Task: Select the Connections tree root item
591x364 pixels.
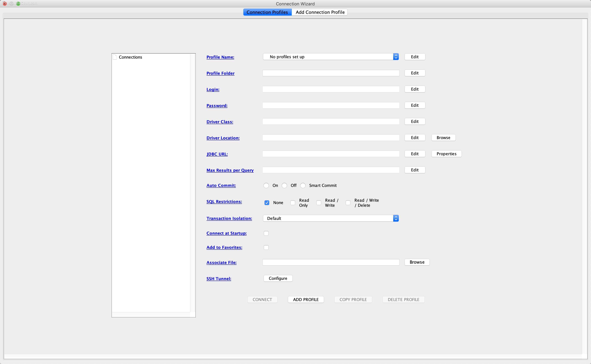Action: (130, 57)
